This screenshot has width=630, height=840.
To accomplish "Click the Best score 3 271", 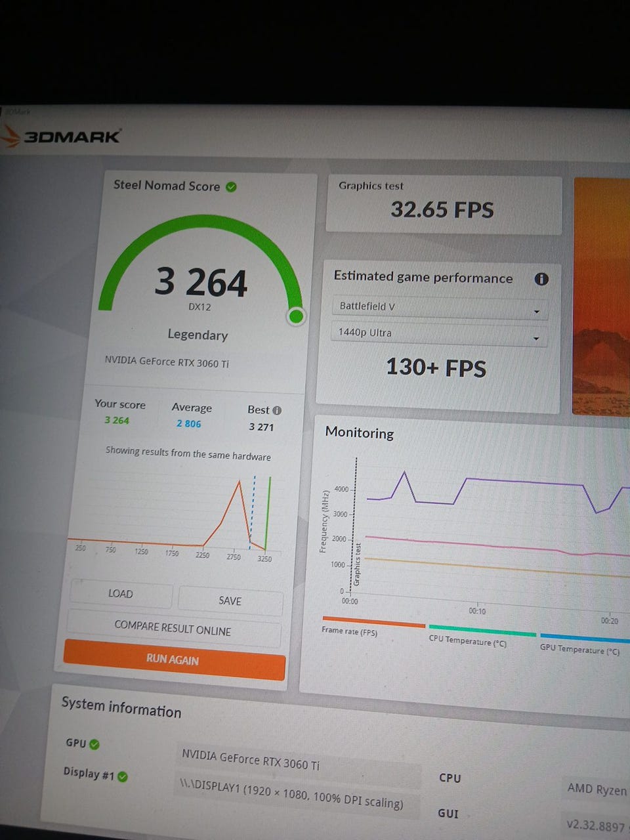I will tap(261, 427).
